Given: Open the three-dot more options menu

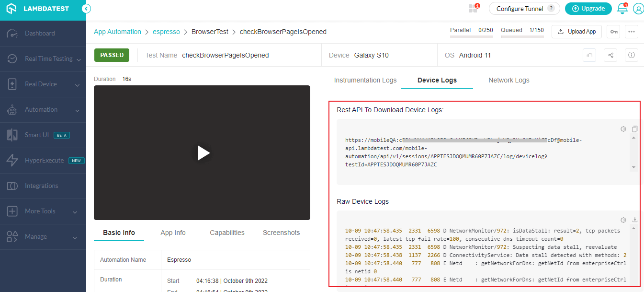Looking at the screenshot, I should pos(632,32).
